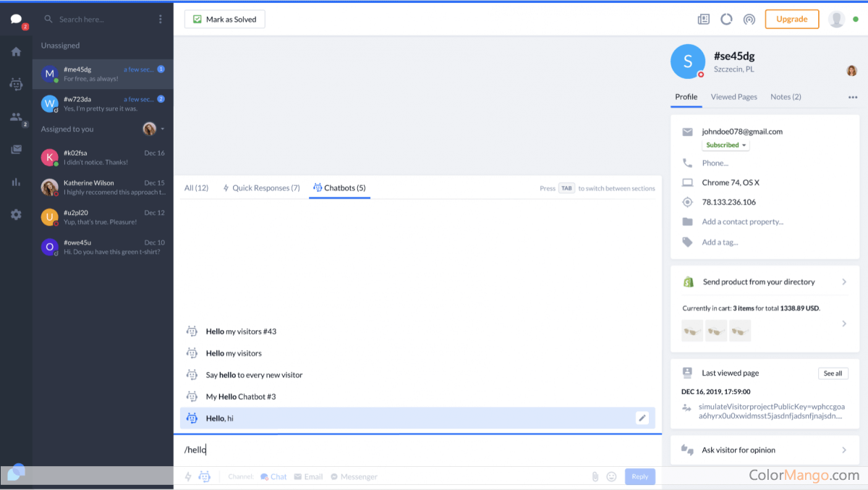Open the Tickets inbox icon in sidebar
The width and height of the screenshot is (868, 490).
(16, 149)
